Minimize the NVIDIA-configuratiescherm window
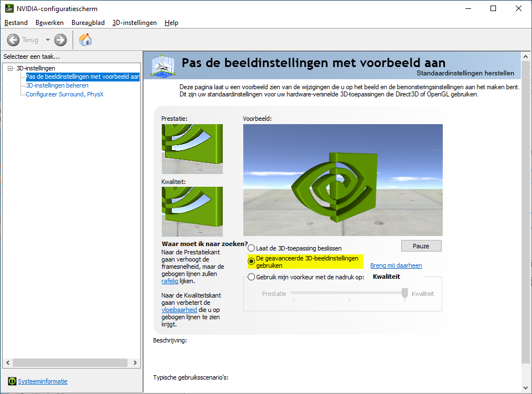This screenshot has width=532, height=394. coord(468,8)
